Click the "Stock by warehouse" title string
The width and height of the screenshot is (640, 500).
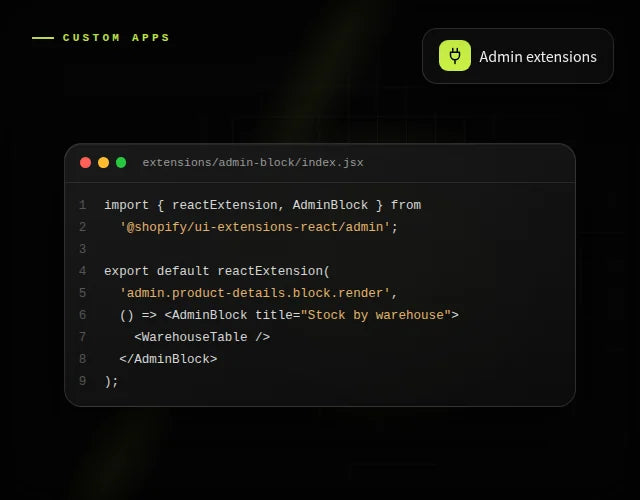click(376, 315)
